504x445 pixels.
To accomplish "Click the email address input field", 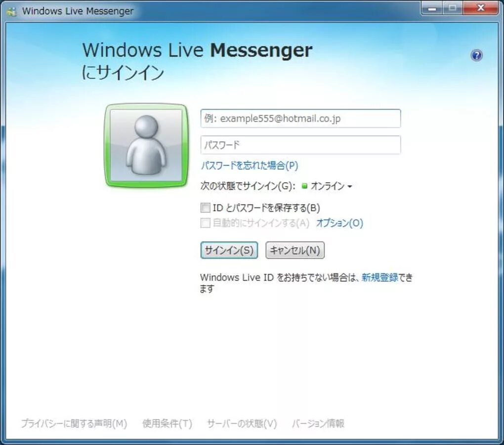I will (300, 119).
